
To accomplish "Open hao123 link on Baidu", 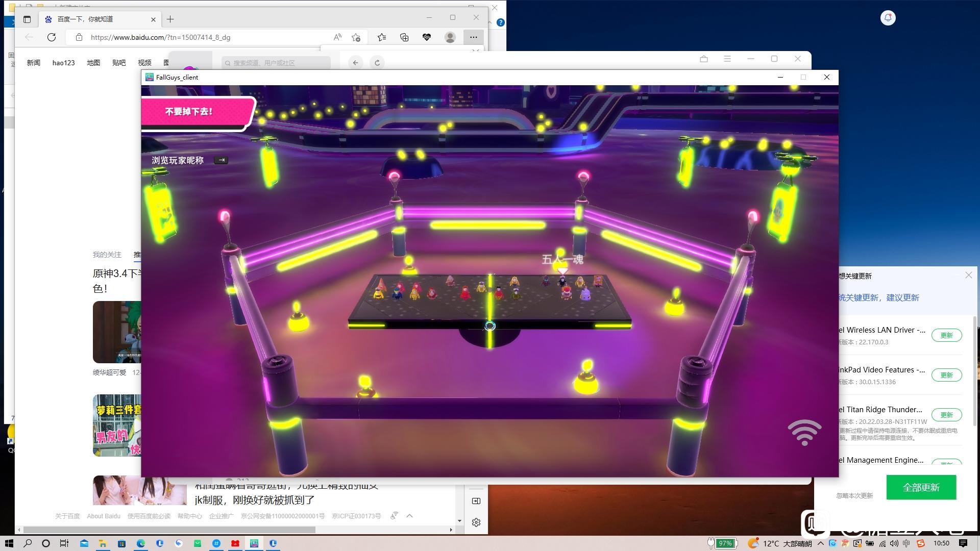I will tap(64, 63).
